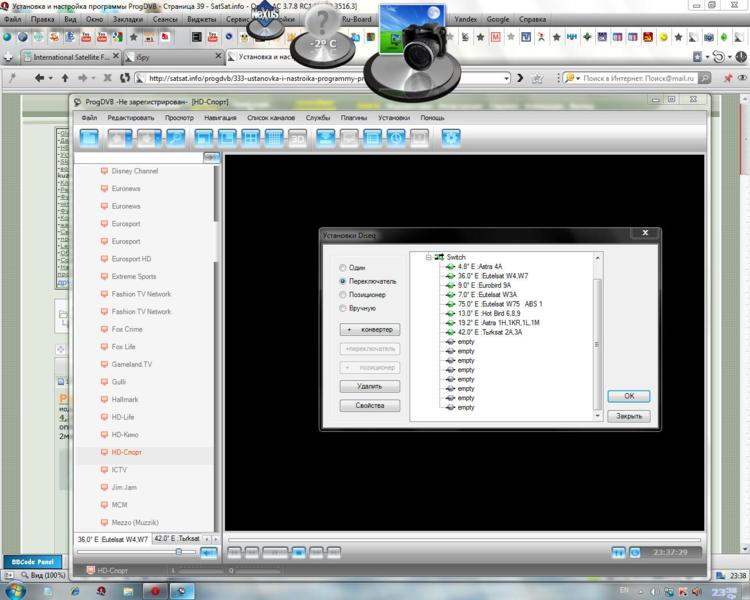Click the clock icon in ProgDVB toolbar
The image size is (750, 600).
pyautogui.click(x=396, y=139)
